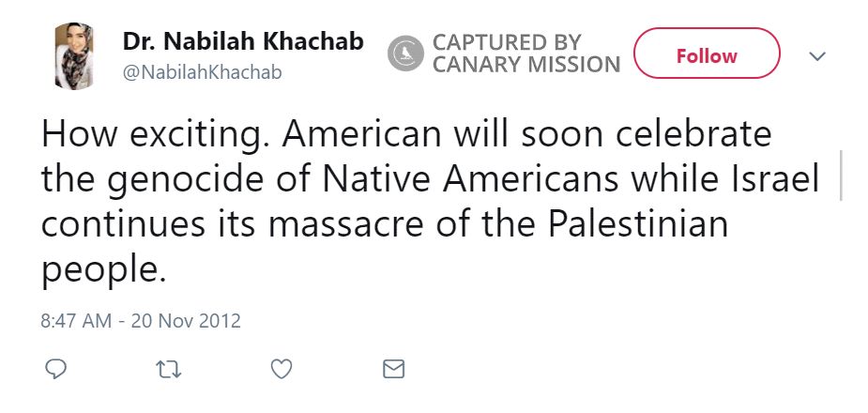
Task: Click the Canary Mission bird logo
Action: (x=405, y=53)
